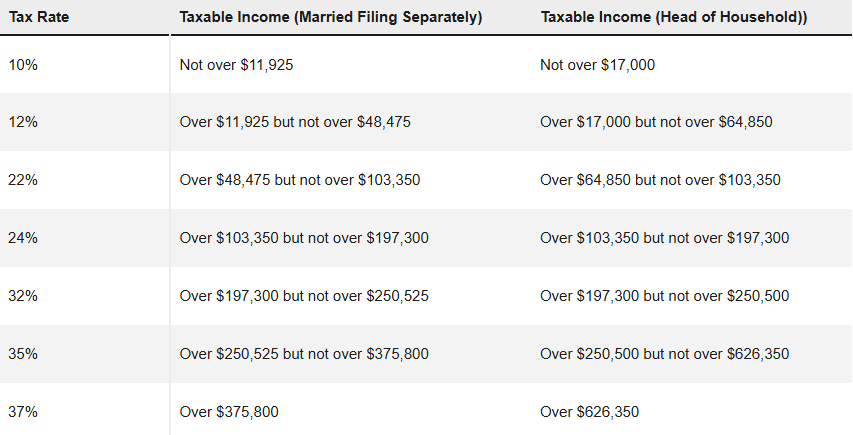Click the 'Over $375,800' cell
This screenshot has height=435, width=853.
(226, 412)
